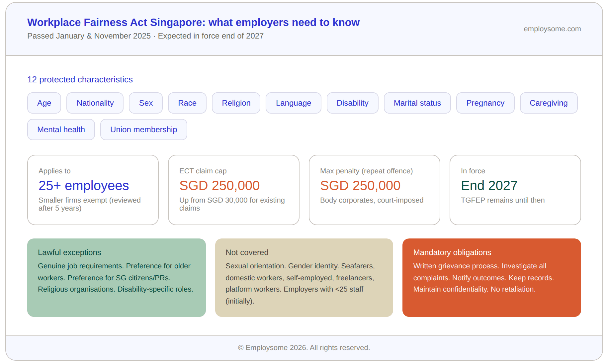Click the Employsome copyright footer text
Viewport: 606px width, 364px height.
(x=303, y=347)
